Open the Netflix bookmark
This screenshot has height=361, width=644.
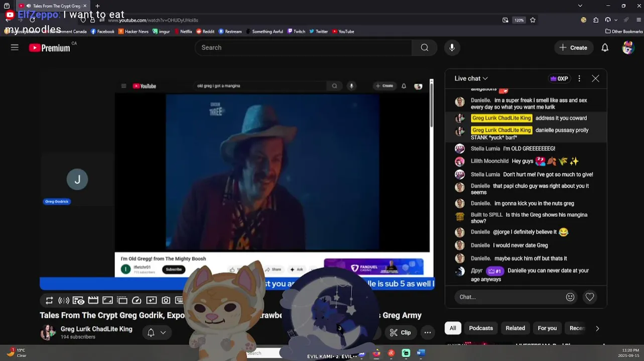click(183, 32)
